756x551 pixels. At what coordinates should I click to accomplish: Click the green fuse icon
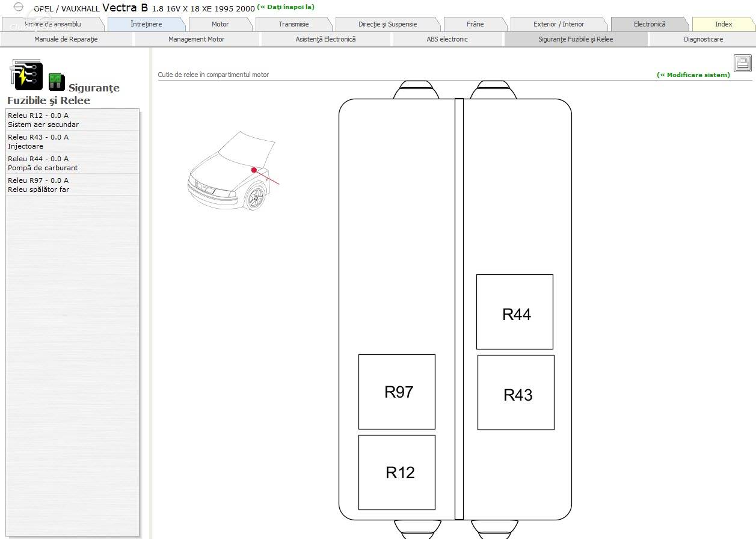click(x=57, y=82)
